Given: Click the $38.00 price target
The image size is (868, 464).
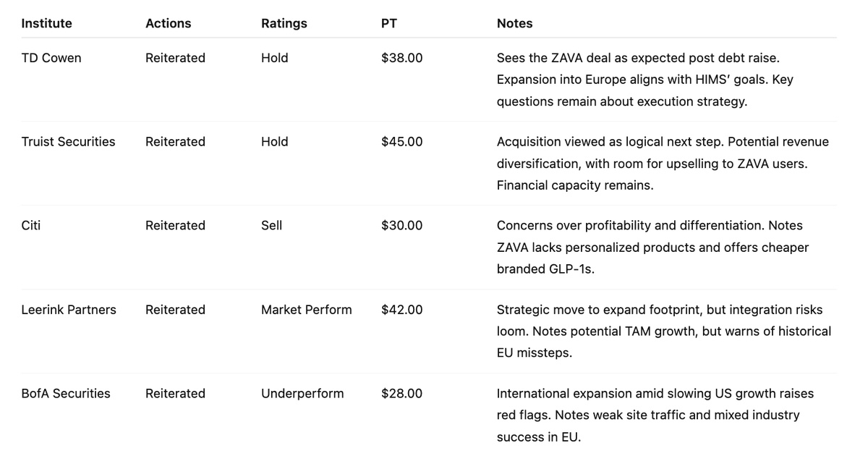Looking at the screenshot, I should pos(402,58).
